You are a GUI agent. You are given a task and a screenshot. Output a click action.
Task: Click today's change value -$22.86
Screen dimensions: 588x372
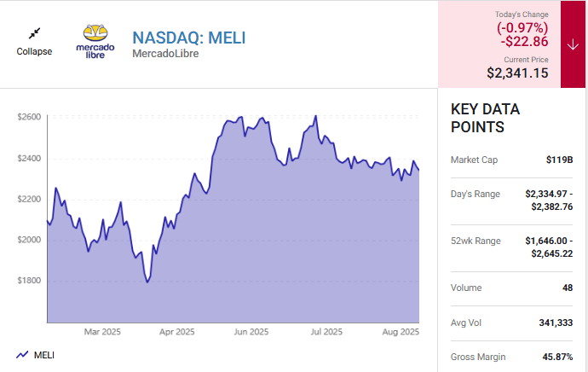[525, 41]
